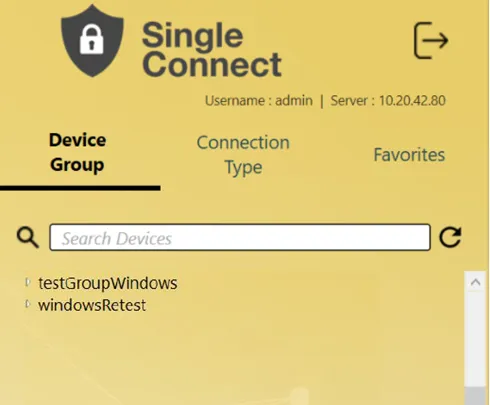Viewport: 490px width, 405px height.
Task: Click the scrollbar thumb at the bottom
Action: [x=475, y=396]
